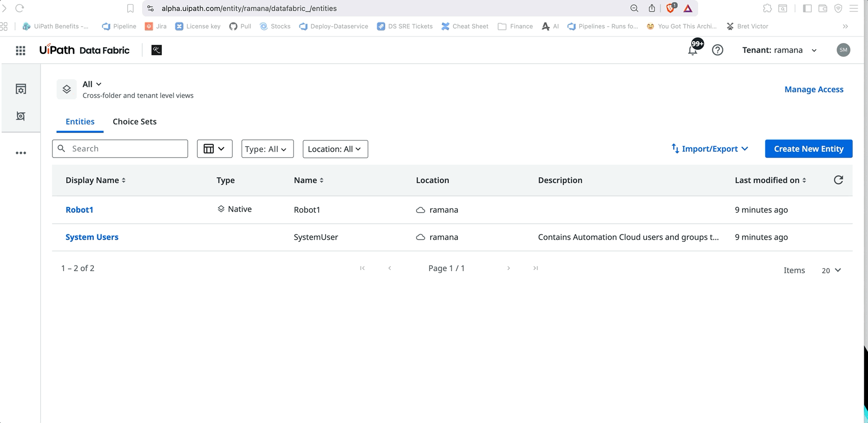868x423 pixels.
Task: Click Brave Rewards triangle icon
Action: click(688, 8)
